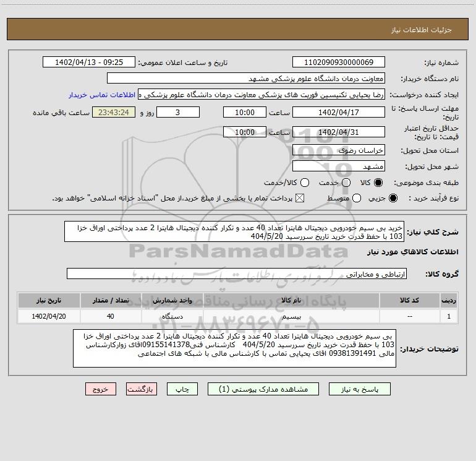
Task: Click the ردیف column header
Action: tap(449, 301)
